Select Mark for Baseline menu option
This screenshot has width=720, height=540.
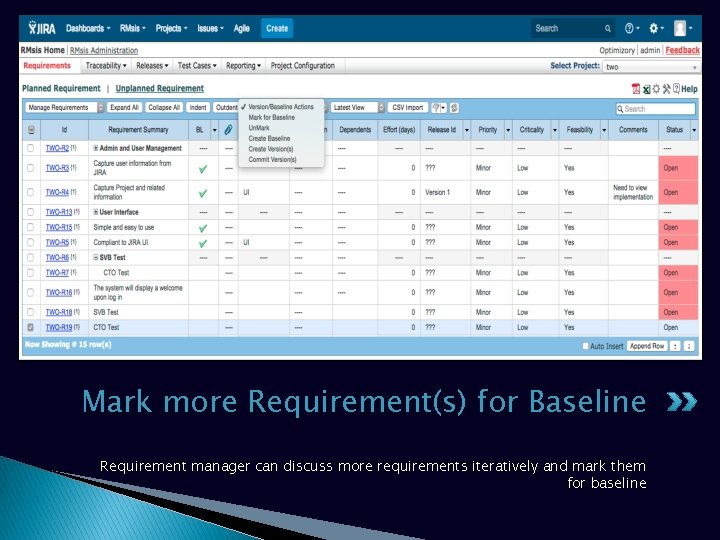[271, 117]
